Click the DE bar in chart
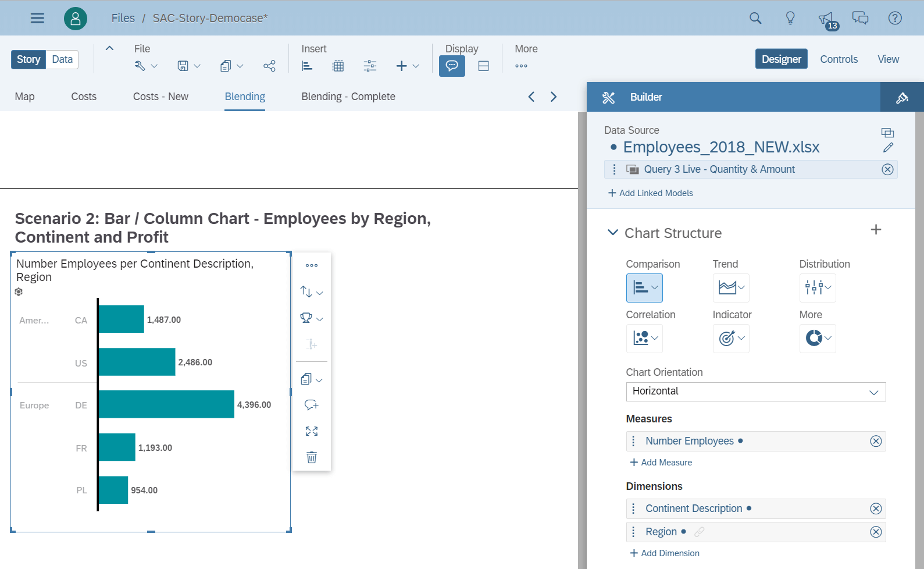The height and width of the screenshot is (569, 924). [166, 404]
